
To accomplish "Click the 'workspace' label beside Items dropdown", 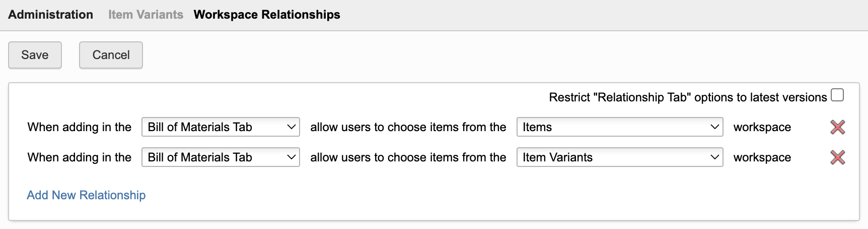I will point(762,127).
